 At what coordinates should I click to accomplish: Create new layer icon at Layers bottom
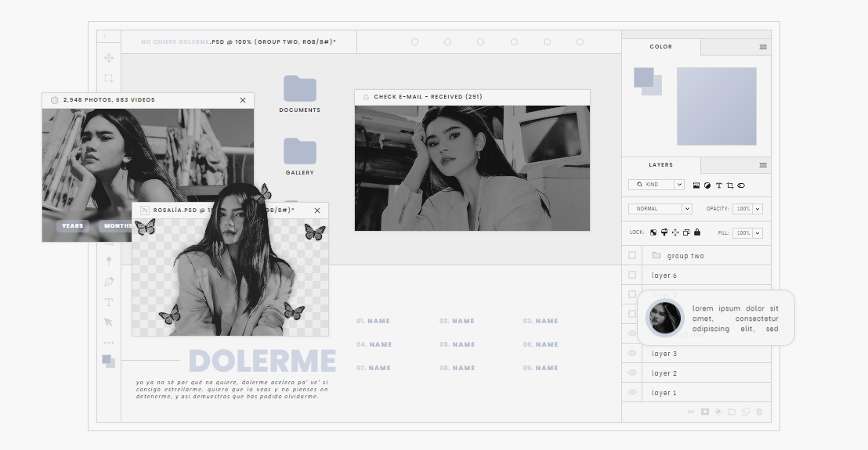tap(746, 412)
